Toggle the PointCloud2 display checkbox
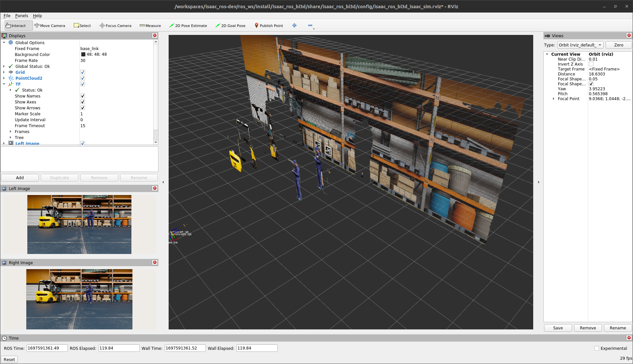Image resolution: width=633 pixels, height=364 pixels. pyautogui.click(x=83, y=78)
